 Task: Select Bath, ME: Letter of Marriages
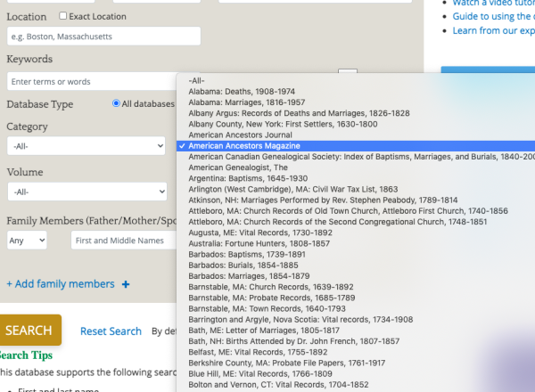point(356,331)
